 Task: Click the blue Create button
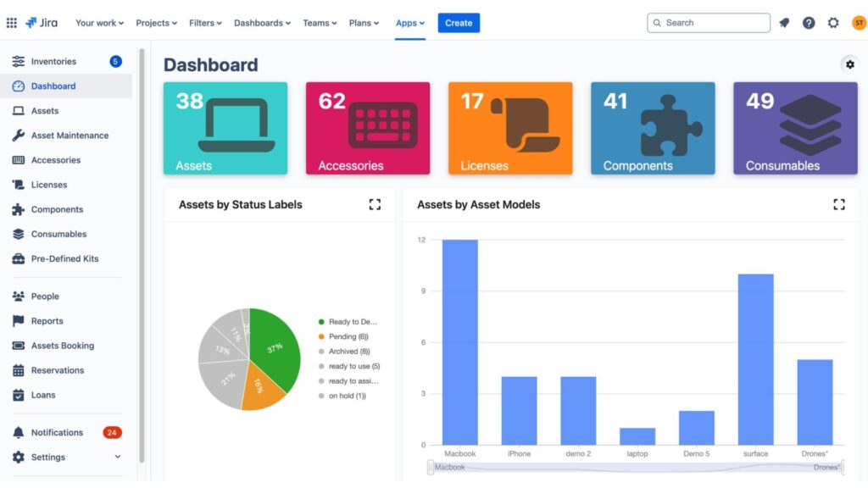click(459, 23)
